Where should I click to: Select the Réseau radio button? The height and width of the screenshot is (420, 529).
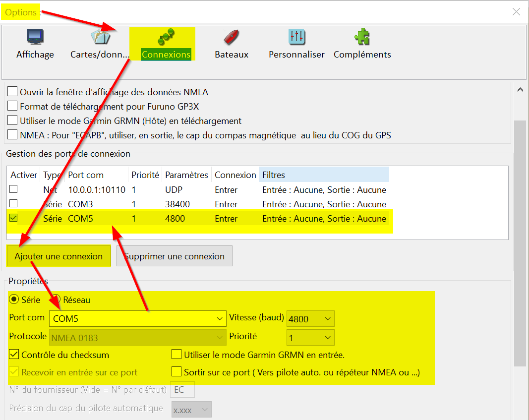click(x=56, y=299)
